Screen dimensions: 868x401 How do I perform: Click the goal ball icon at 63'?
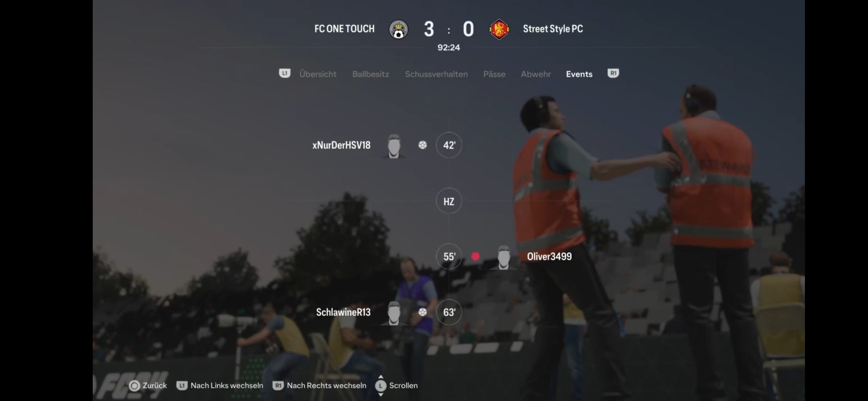[x=423, y=312]
